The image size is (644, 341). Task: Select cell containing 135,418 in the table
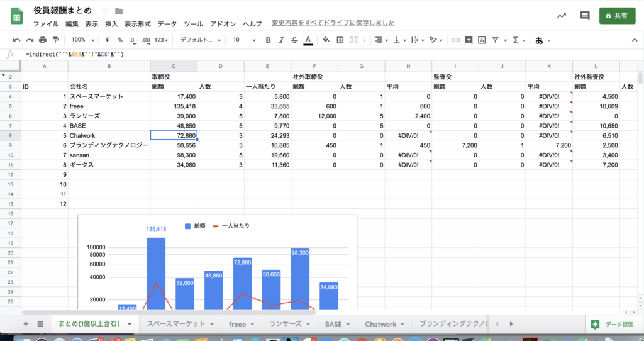point(174,106)
